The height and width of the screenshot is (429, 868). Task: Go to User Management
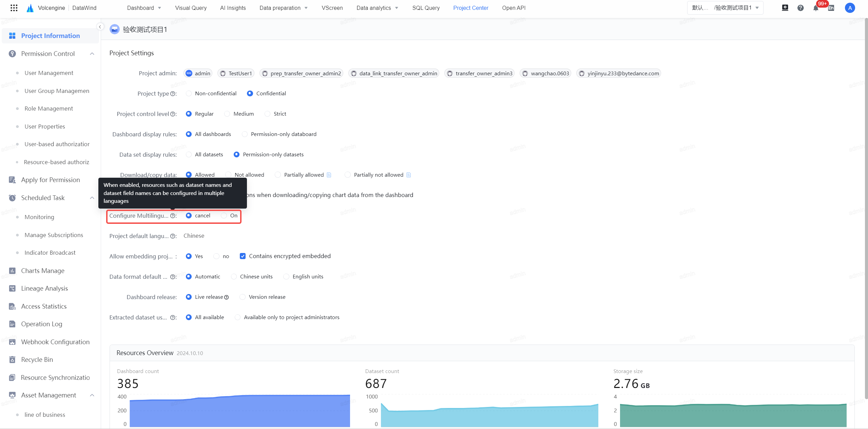tap(49, 73)
